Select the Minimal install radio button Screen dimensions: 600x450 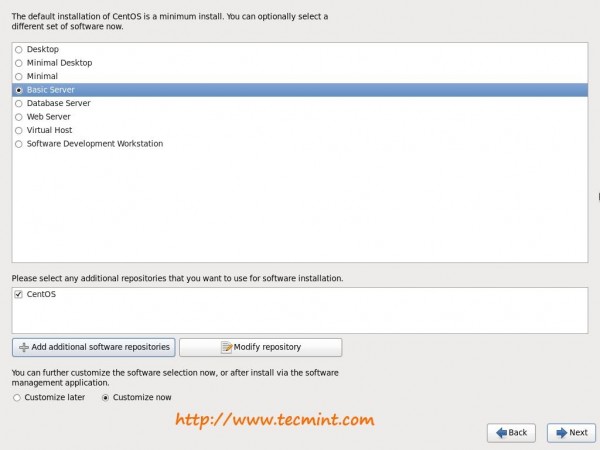point(19,76)
